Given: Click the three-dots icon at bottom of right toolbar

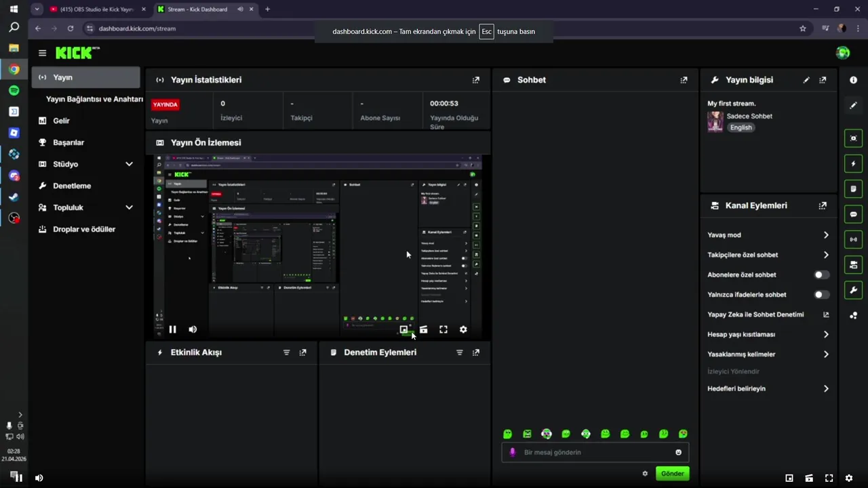Looking at the screenshot, I should click(x=853, y=315).
